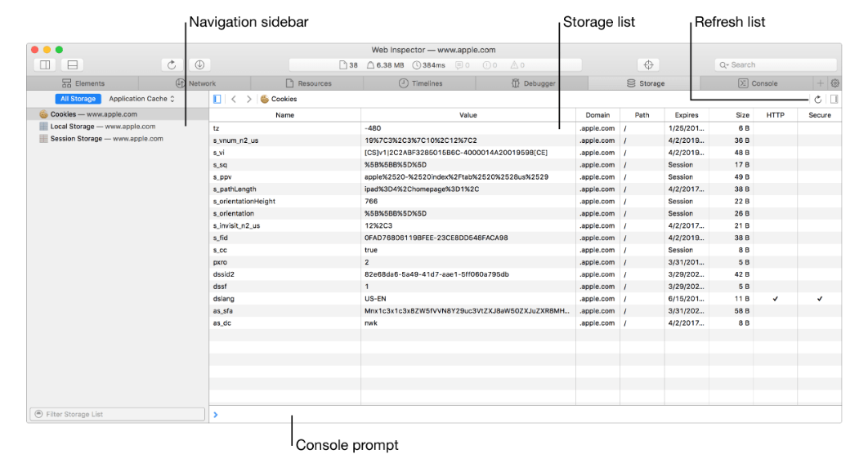
Task: Select the dssid2 cookie name
Action: pyautogui.click(x=223, y=274)
